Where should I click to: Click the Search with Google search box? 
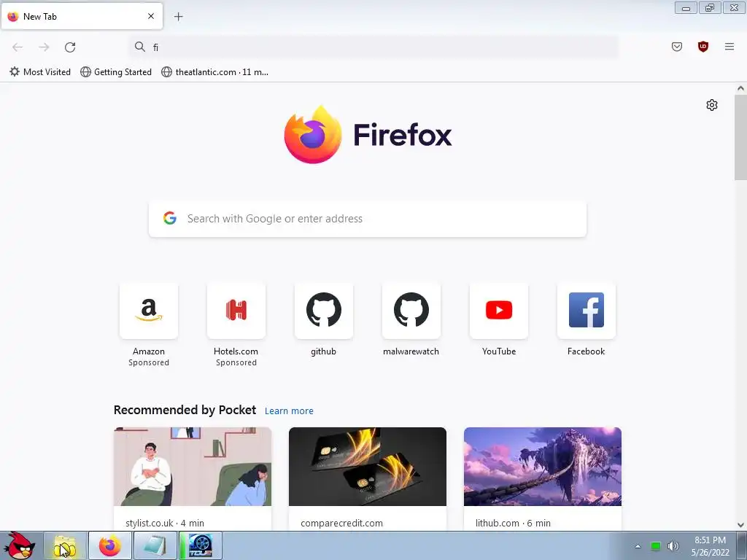point(368,219)
